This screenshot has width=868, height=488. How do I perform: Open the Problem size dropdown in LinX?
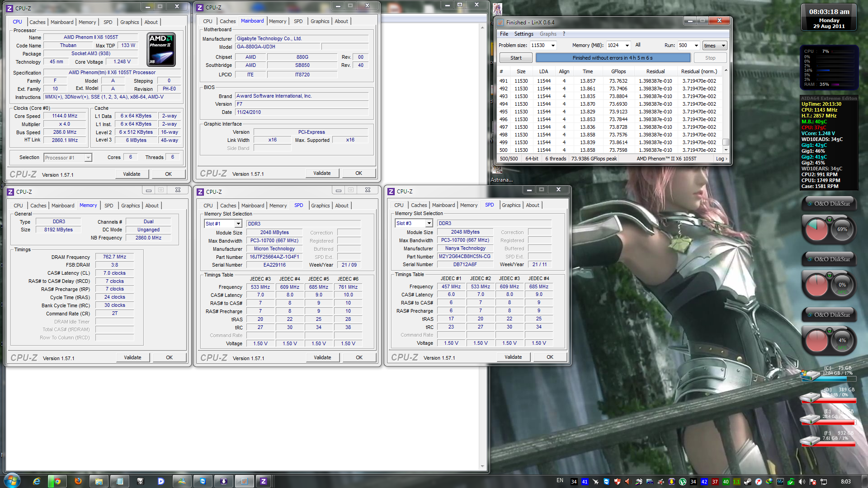(x=552, y=45)
